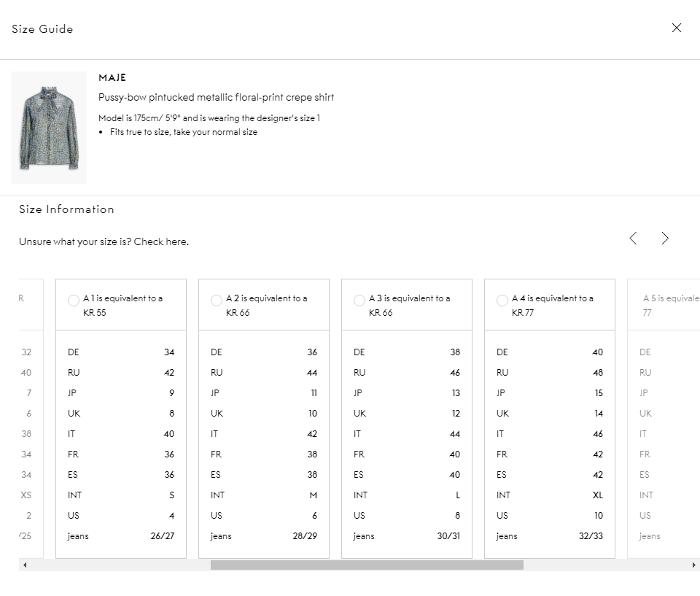Select the 'A 2 is equivalent to KR 66' radio
This screenshot has height=596, width=700.
216,301
